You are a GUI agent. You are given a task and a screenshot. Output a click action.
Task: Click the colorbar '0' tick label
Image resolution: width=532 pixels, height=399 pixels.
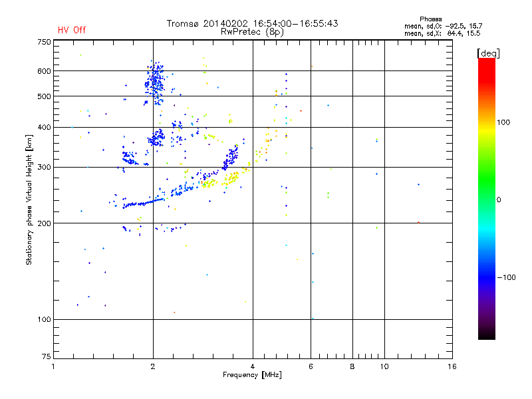(499, 200)
